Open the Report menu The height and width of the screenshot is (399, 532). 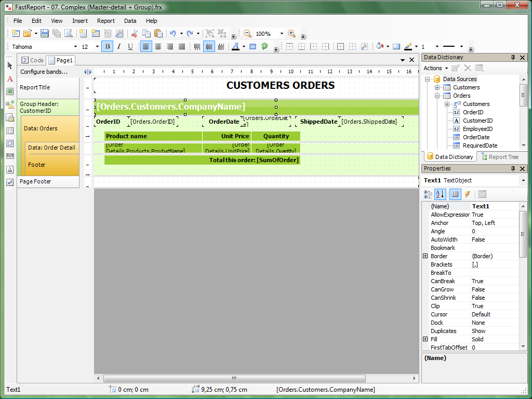[x=105, y=21]
